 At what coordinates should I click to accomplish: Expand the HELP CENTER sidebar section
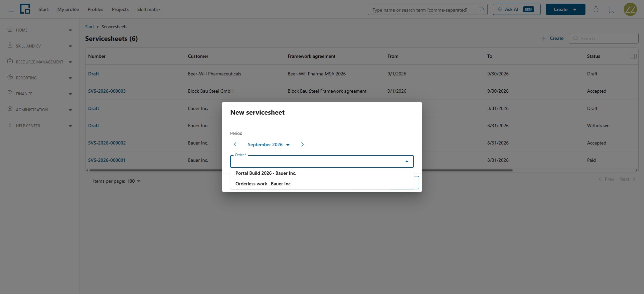(x=70, y=126)
